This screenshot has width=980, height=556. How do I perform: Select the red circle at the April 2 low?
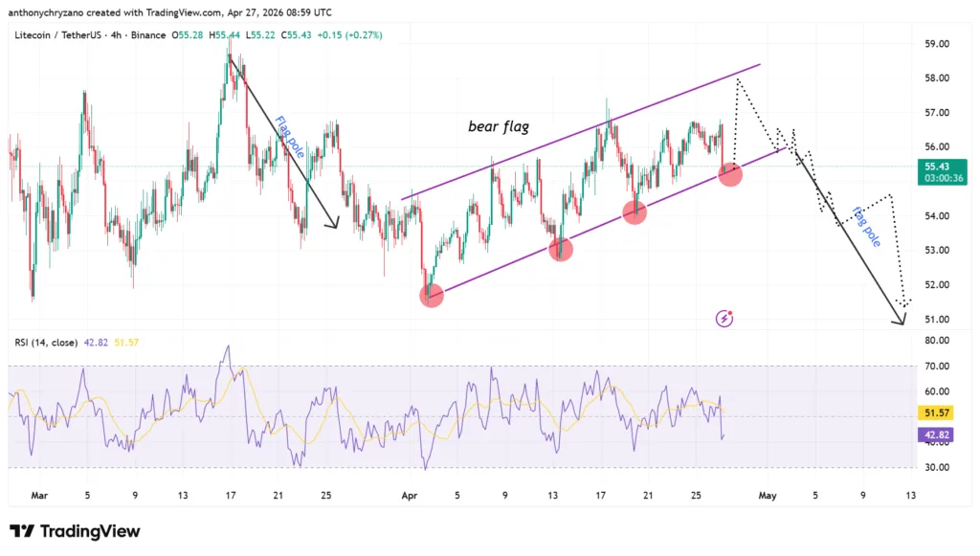pyautogui.click(x=432, y=296)
